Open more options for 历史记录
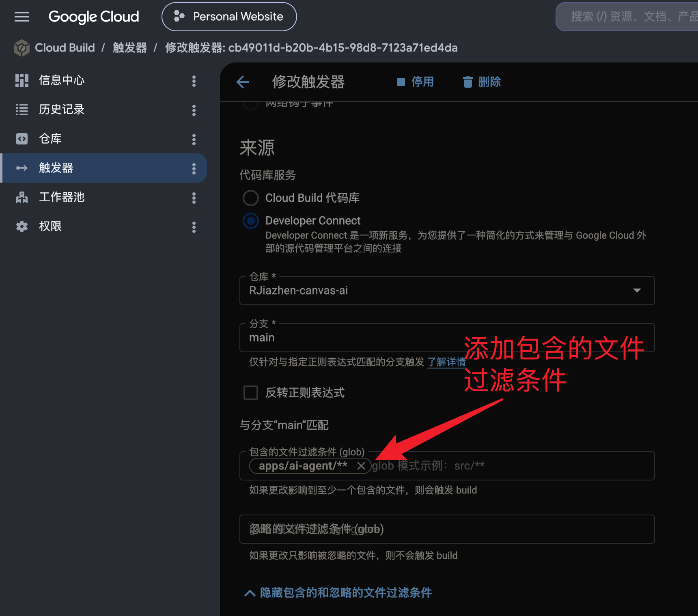 [194, 110]
